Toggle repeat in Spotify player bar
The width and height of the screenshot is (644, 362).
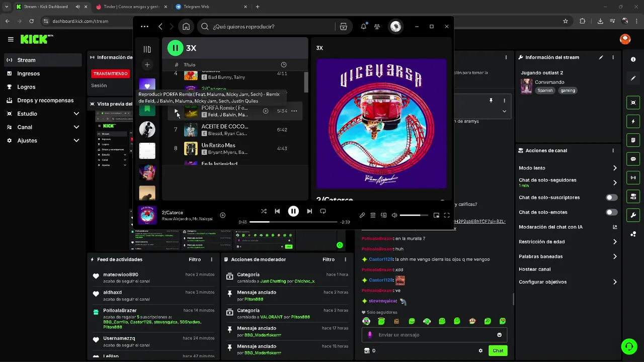coord(323,211)
